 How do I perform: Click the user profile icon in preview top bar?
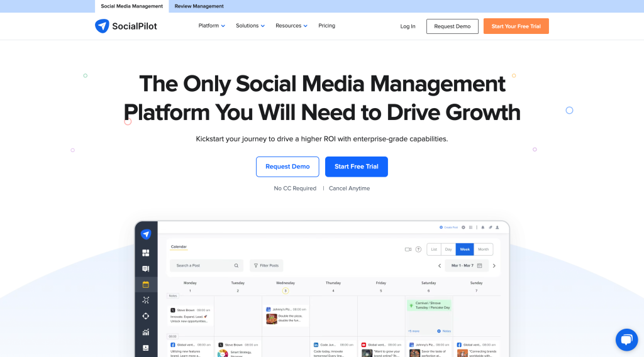coord(497,228)
